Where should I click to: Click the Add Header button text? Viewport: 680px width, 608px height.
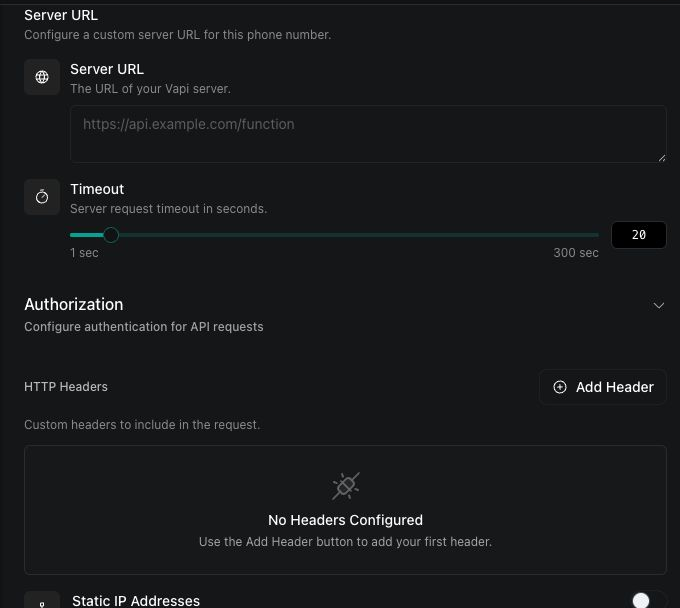[x=615, y=387]
